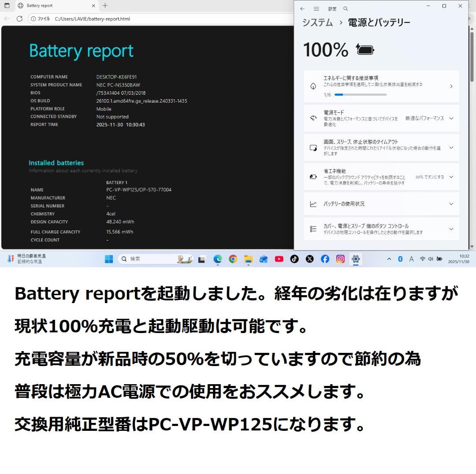The height and width of the screenshot is (474, 476).
Task: Open Instagram from the taskbar
Action: [x=340, y=259]
